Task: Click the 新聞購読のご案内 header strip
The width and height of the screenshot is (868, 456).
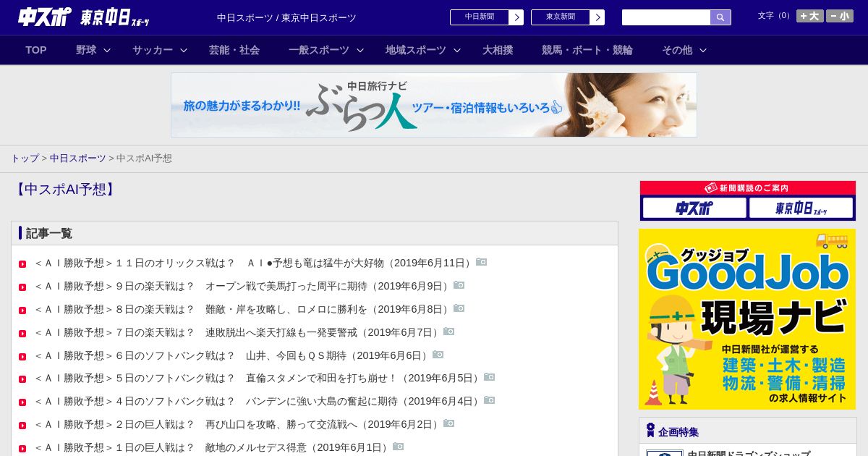Action: (748, 188)
